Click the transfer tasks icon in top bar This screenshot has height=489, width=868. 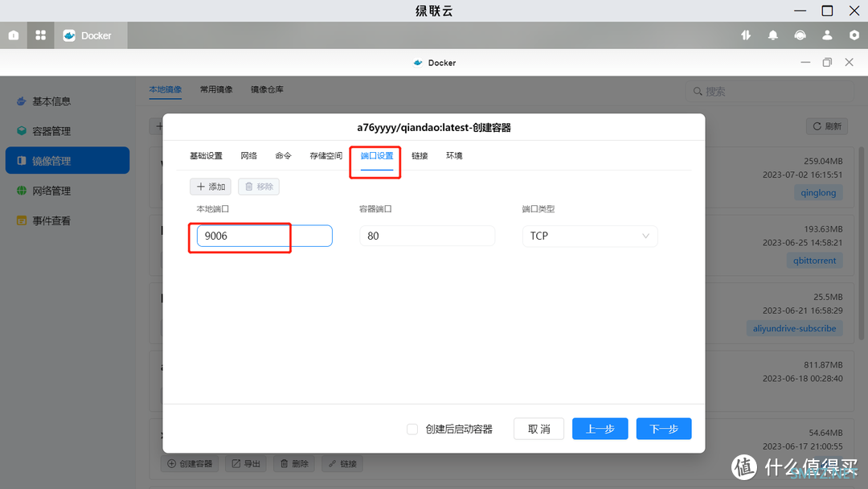(746, 35)
